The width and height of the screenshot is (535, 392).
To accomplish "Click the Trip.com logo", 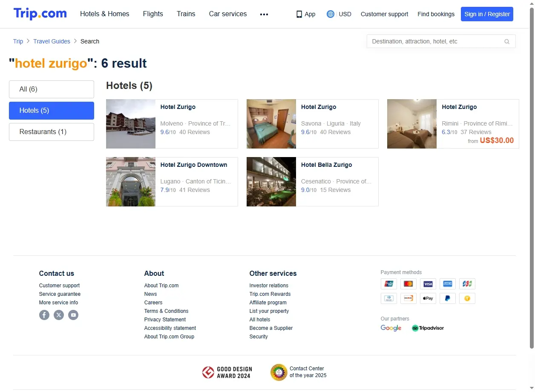I will pyautogui.click(x=40, y=14).
